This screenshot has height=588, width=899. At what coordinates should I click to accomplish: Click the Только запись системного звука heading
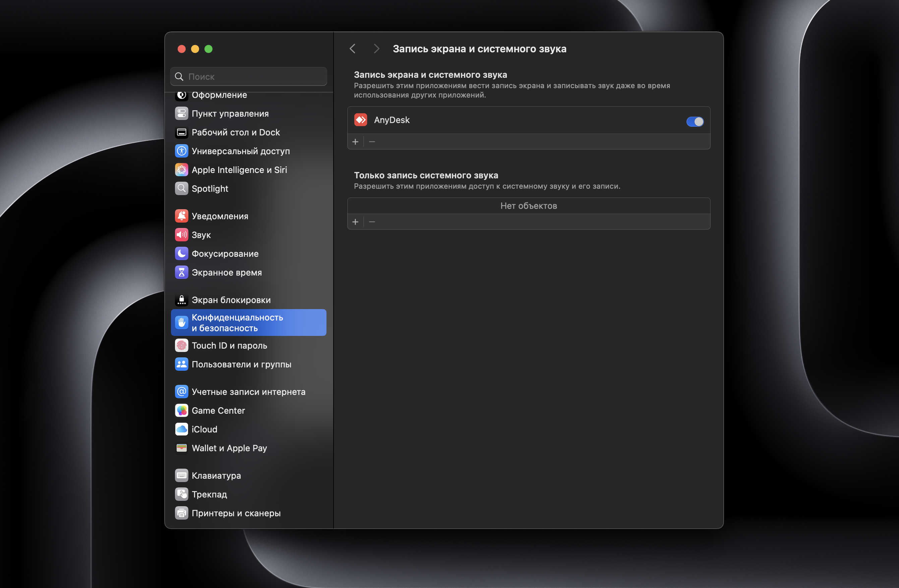(x=426, y=175)
